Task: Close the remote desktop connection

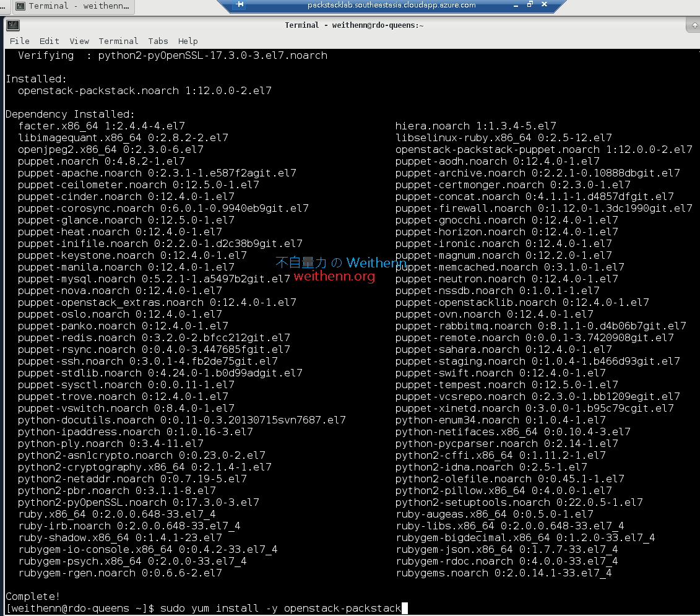Action: [544, 4]
